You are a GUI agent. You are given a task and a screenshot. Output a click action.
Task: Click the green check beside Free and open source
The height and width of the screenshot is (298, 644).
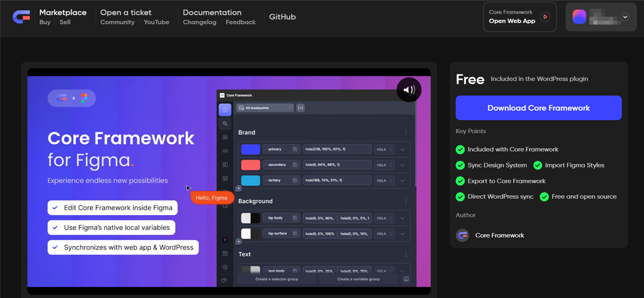(544, 197)
